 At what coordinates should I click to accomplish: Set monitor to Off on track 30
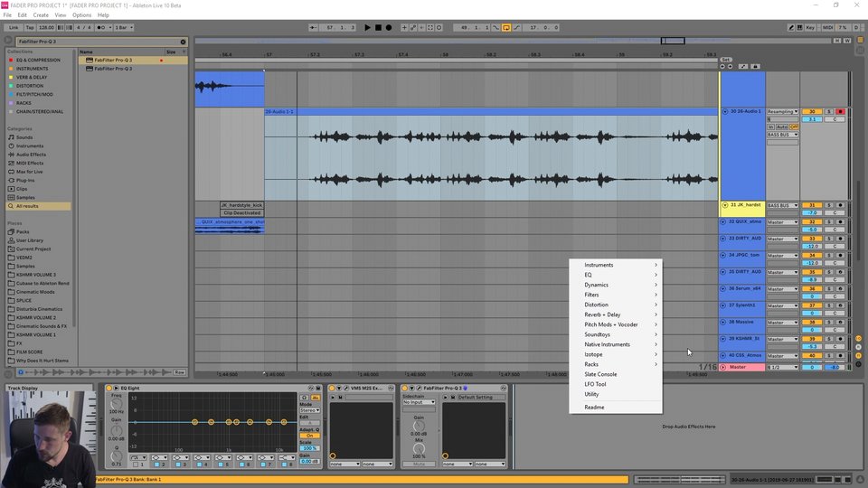click(x=794, y=127)
